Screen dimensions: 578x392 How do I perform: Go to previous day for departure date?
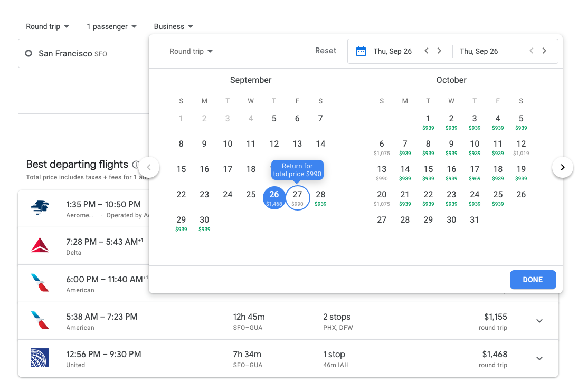coord(427,51)
